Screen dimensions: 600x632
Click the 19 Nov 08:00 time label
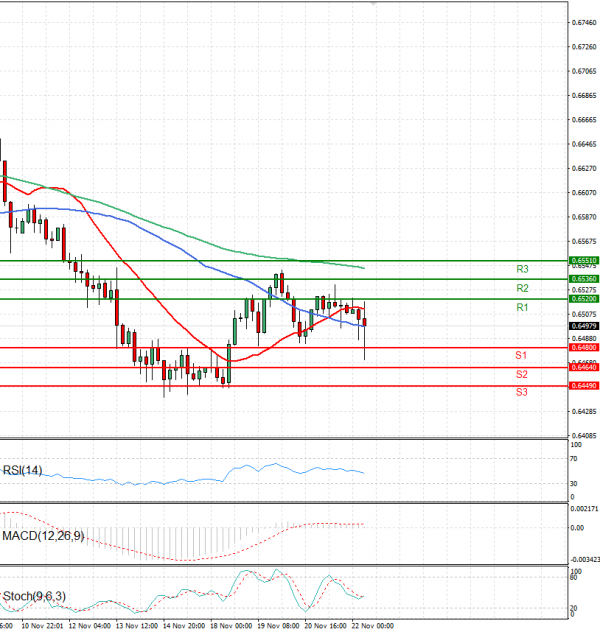[278, 626]
